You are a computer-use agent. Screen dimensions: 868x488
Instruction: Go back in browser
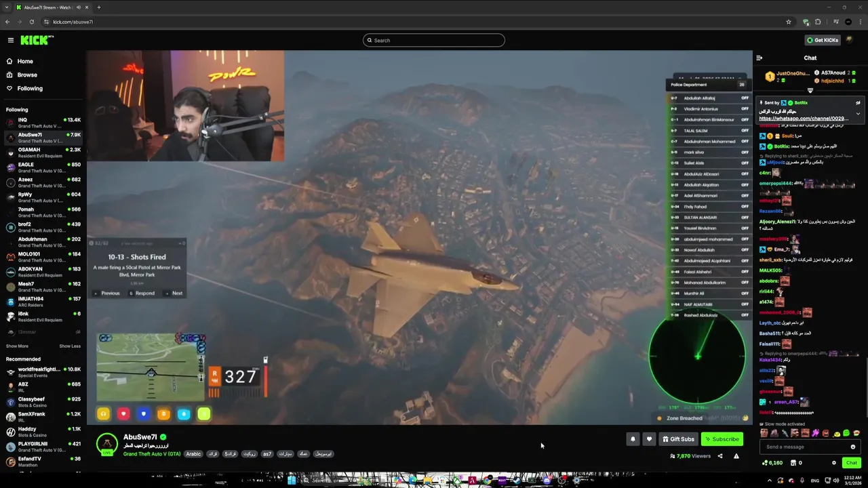tap(7, 22)
